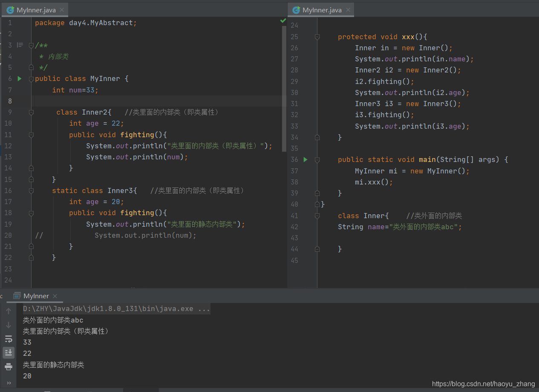
Task: Jump up the stack trace in Run panel
Action: point(9,311)
